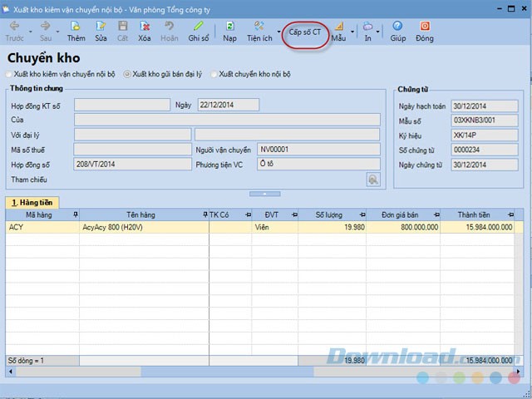Click the In (Print) toolbar icon
This screenshot has height=399, width=532.
(367, 31)
